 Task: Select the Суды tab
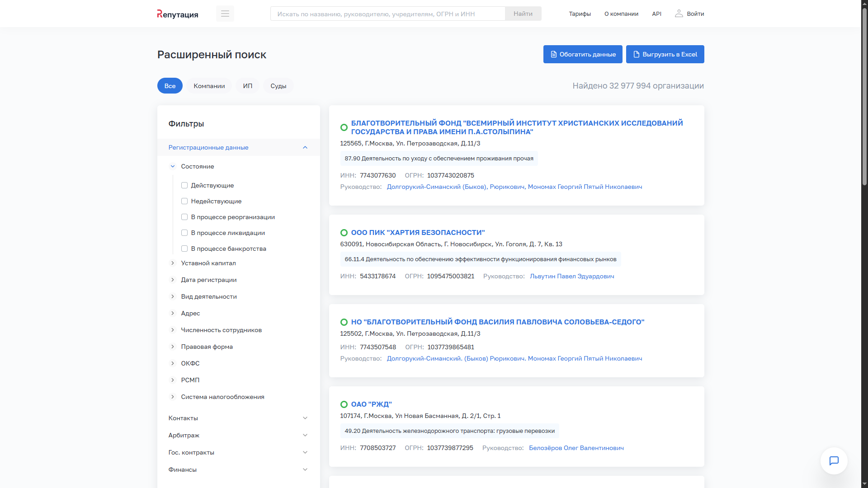(x=278, y=86)
